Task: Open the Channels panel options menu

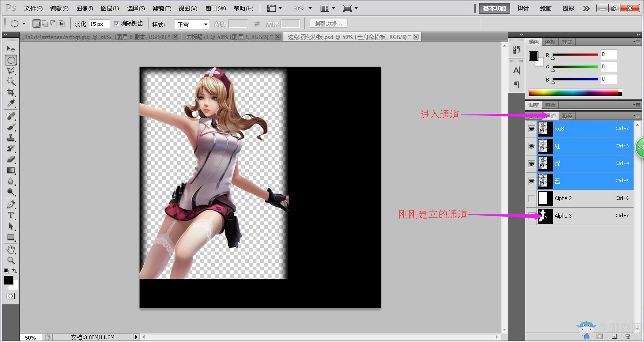Action: point(637,115)
